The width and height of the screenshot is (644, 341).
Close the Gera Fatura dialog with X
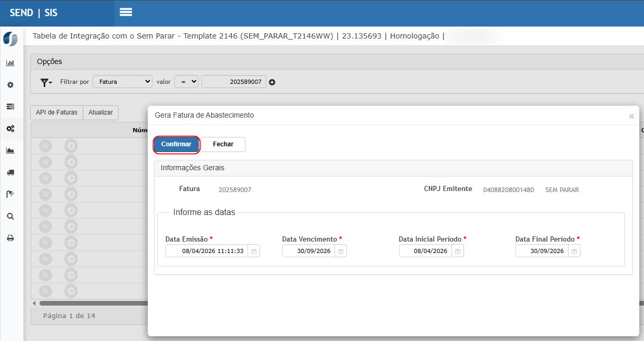pyautogui.click(x=631, y=117)
